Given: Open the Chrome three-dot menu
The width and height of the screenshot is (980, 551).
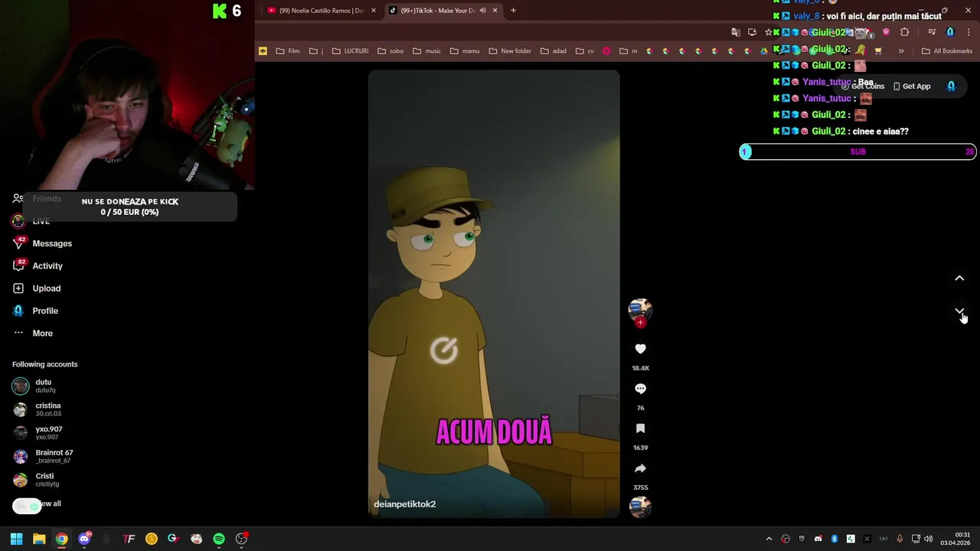Looking at the screenshot, I should (x=969, y=32).
